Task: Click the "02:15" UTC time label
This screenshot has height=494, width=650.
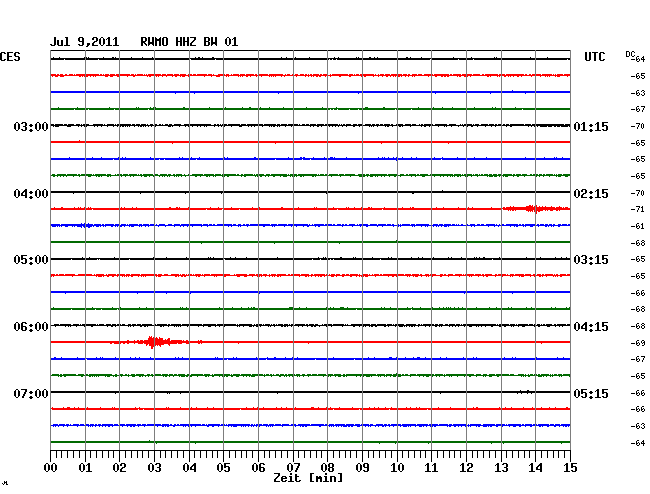Action: [x=591, y=194]
